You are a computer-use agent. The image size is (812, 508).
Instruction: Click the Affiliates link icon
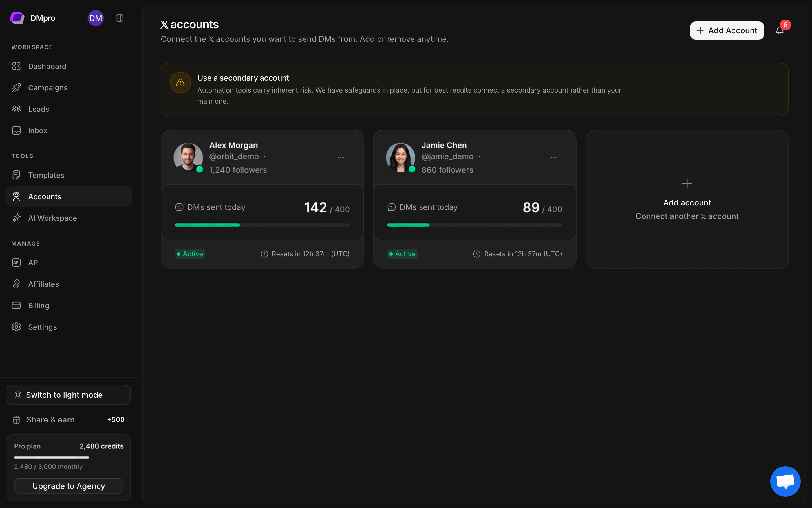16,284
